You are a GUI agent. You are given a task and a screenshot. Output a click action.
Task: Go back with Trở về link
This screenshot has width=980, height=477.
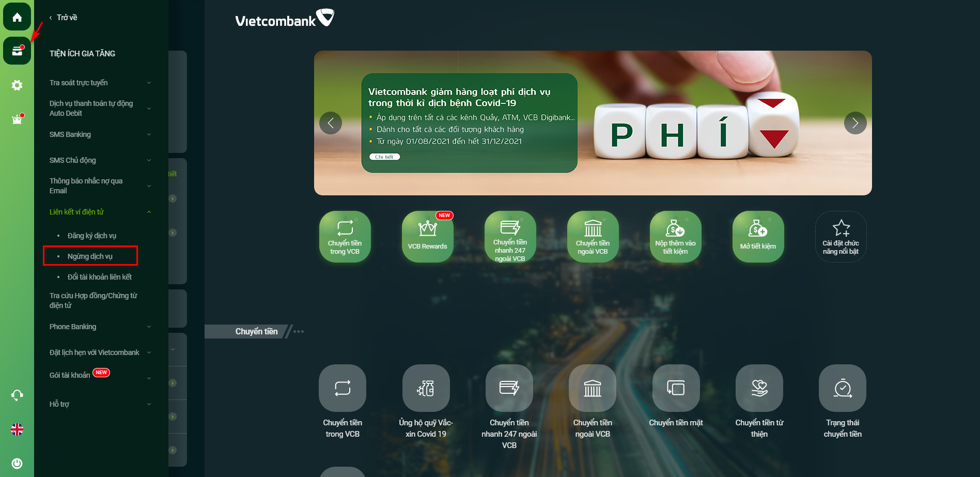(64, 18)
